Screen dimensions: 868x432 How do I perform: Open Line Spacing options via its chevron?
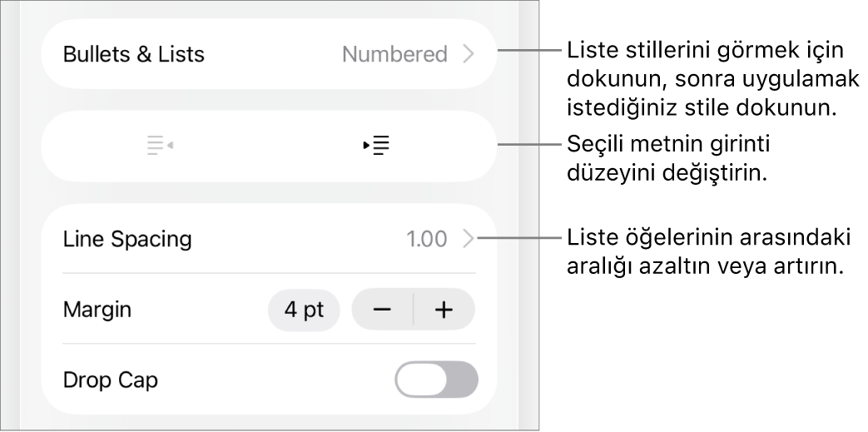(468, 240)
